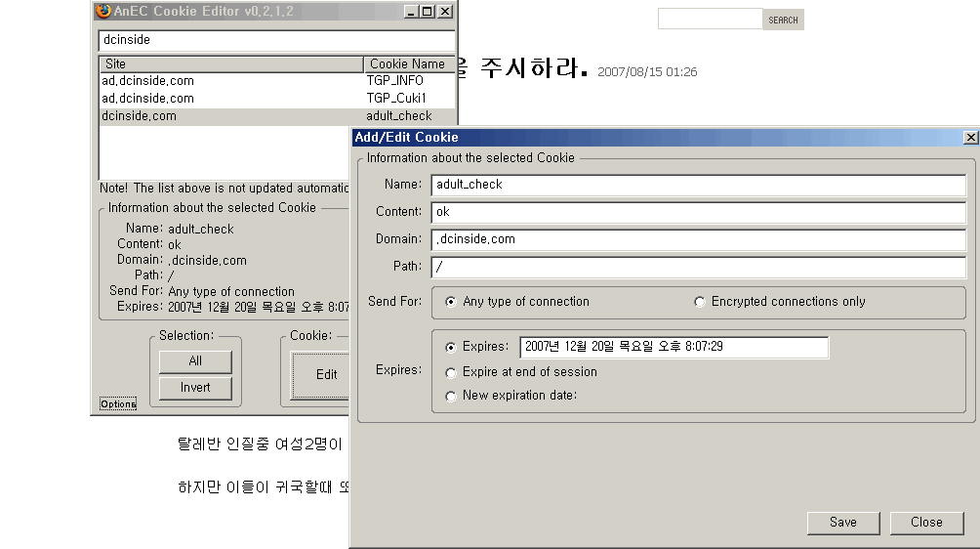
Task: Sort by the Cookie Name column header
Action: tap(409, 63)
